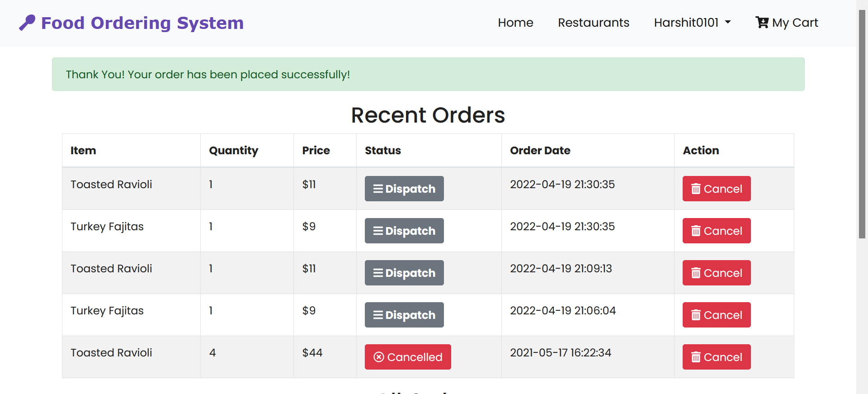
Task: Click the Cancelled status badge
Action: pos(407,357)
